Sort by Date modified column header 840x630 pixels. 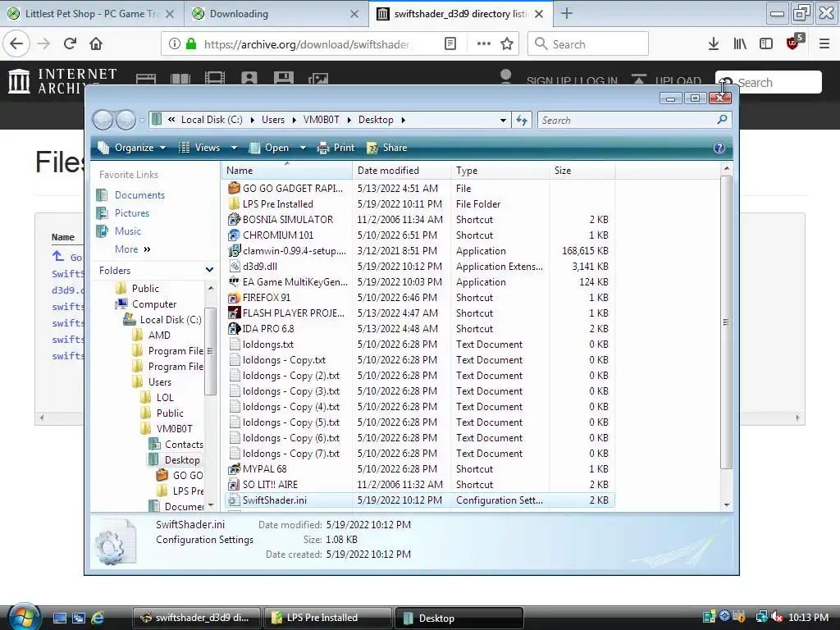pos(402,171)
